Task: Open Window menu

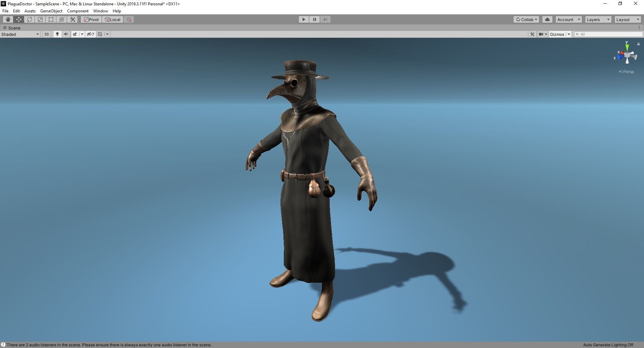Action: click(x=101, y=11)
